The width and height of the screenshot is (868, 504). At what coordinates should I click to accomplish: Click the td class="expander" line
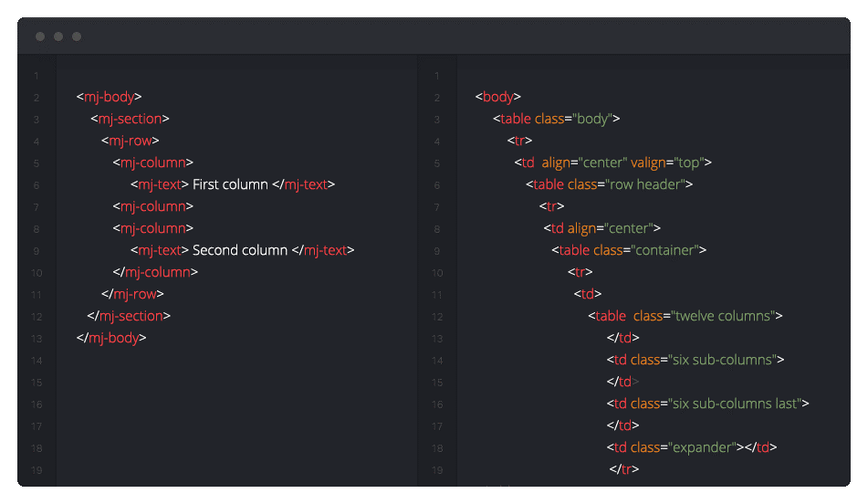pyautogui.click(x=692, y=447)
